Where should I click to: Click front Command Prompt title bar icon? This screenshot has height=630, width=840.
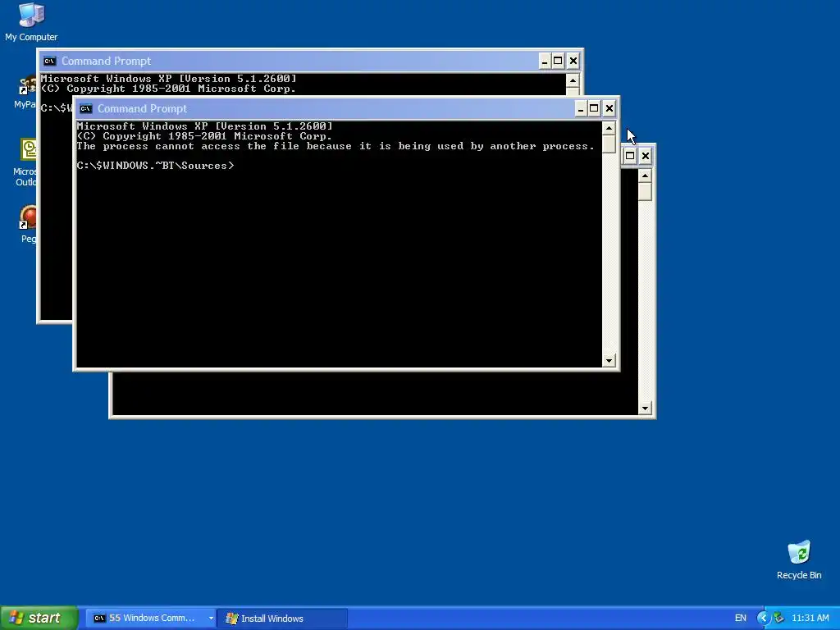(85, 109)
